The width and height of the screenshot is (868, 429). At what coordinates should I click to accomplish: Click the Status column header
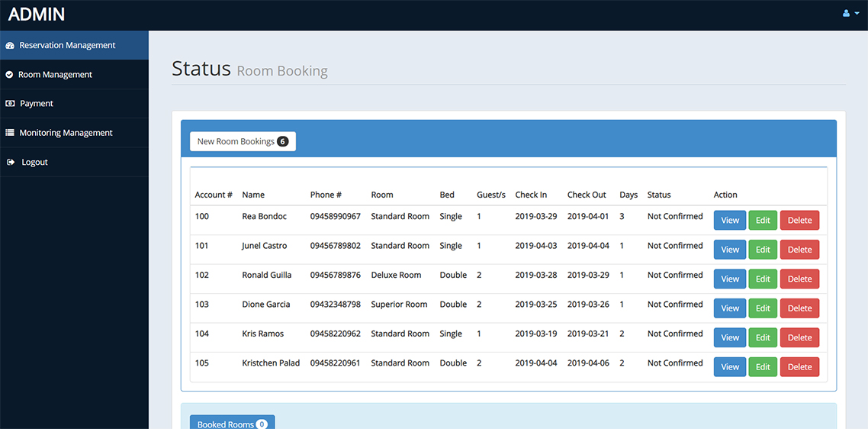659,195
